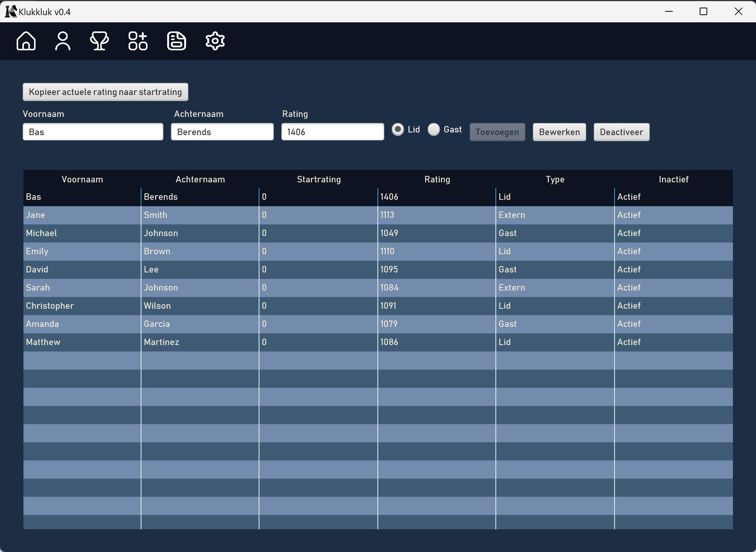The width and height of the screenshot is (756, 552).
Task: Click the Klukkluk chess app logo
Action: coord(11,11)
